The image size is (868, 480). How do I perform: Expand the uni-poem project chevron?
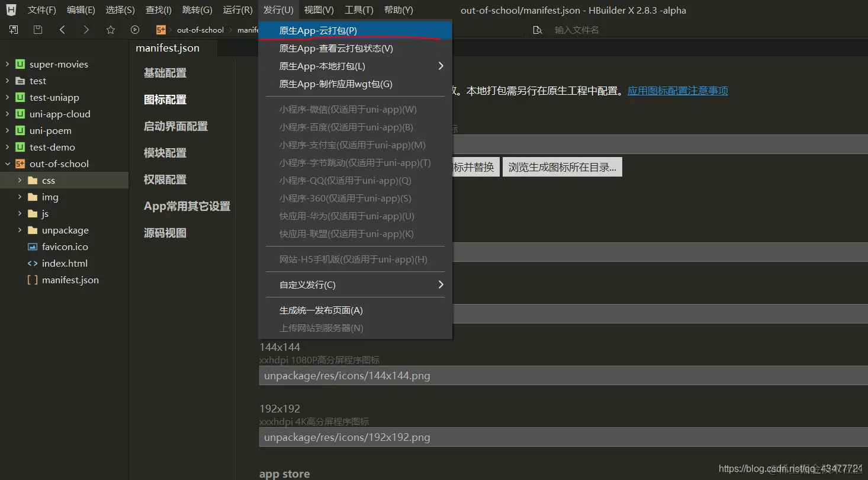pyautogui.click(x=7, y=130)
